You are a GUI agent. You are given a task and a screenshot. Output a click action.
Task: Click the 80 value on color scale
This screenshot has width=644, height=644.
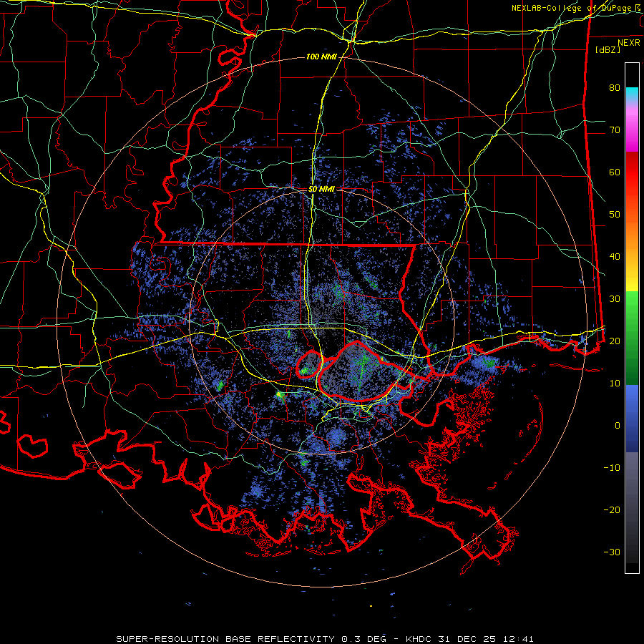click(x=615, y=87)
